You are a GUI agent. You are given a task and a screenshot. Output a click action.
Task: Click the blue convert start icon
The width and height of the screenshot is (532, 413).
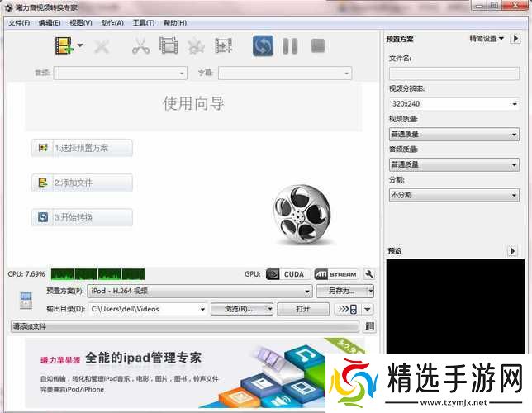[263, 45]
